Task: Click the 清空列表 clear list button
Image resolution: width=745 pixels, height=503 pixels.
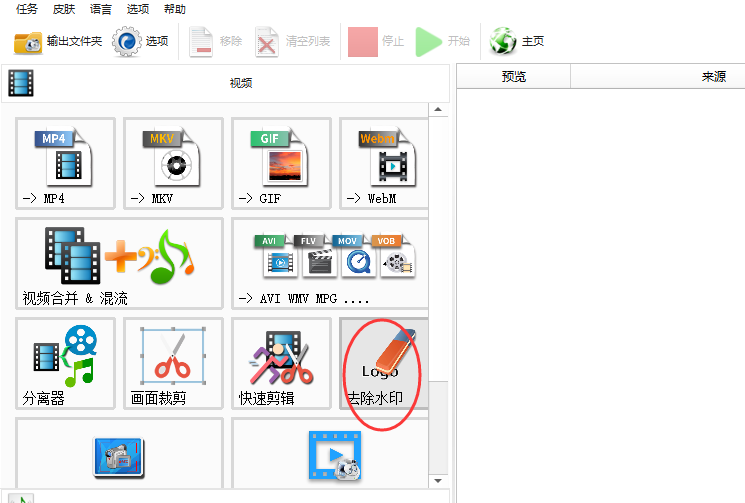Action: click(x=293, y=42)
